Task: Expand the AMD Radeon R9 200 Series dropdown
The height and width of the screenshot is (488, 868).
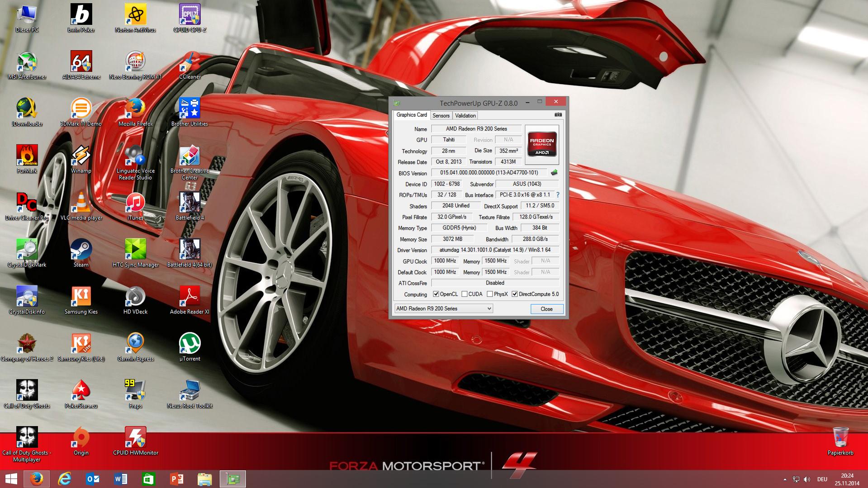Action: (x=443, y=308)
